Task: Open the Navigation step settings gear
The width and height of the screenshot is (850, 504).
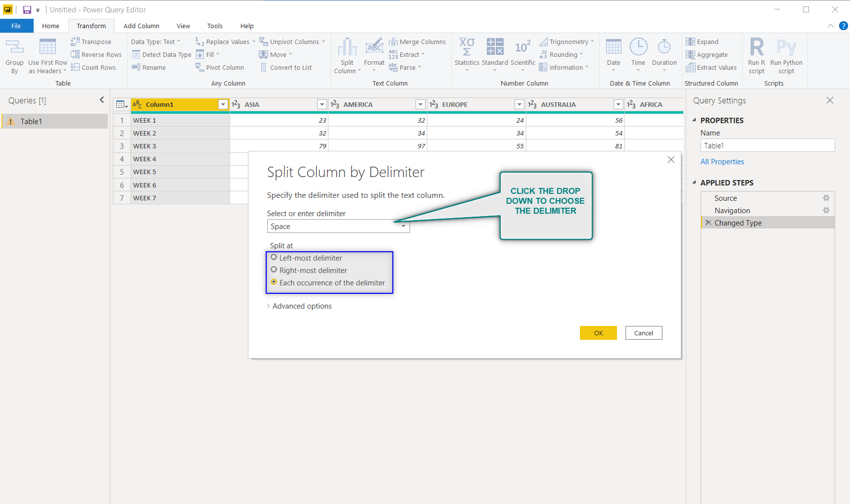Action: [826, 210]
